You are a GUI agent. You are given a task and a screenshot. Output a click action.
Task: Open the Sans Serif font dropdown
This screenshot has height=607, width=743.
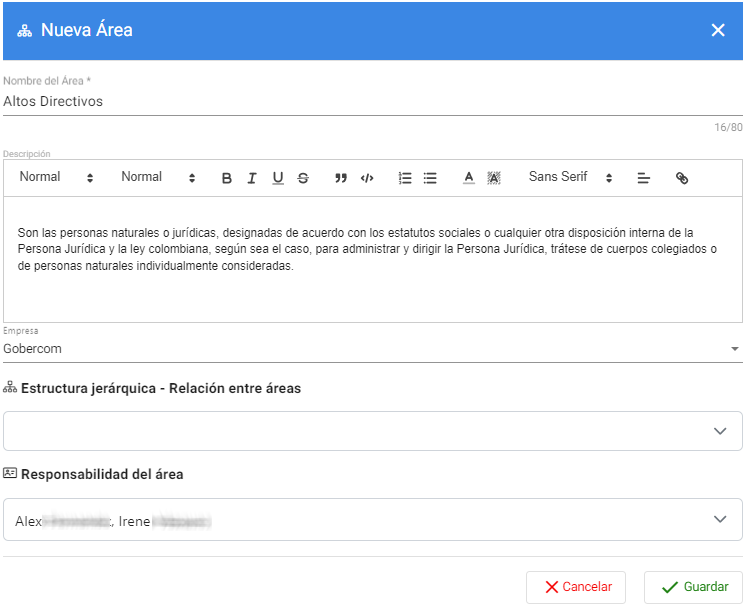coord(570,177)
